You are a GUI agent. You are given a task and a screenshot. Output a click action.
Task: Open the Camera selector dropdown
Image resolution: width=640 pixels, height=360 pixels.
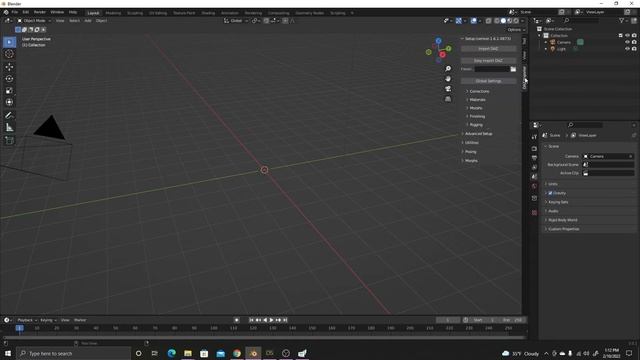pos(608,156)
